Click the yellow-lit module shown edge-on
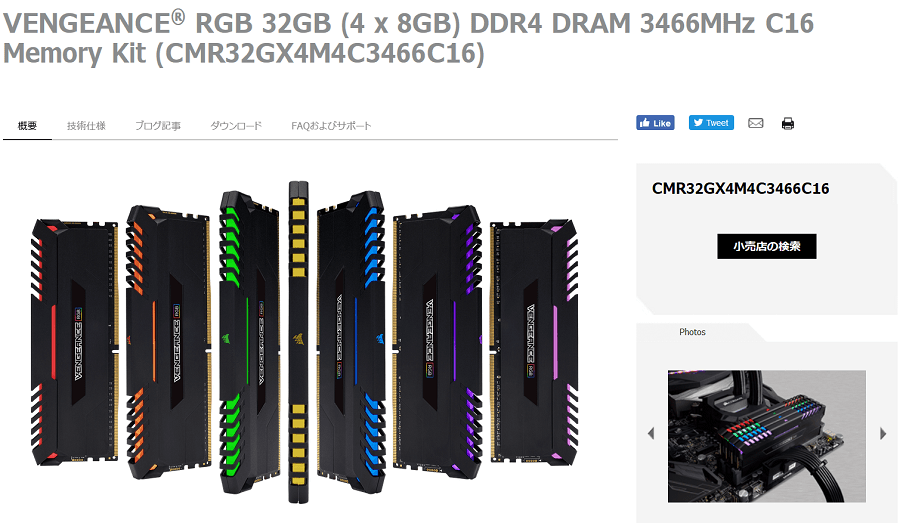Screen dimensions: 900x523 pyautogui.click(x=298, y=342)
